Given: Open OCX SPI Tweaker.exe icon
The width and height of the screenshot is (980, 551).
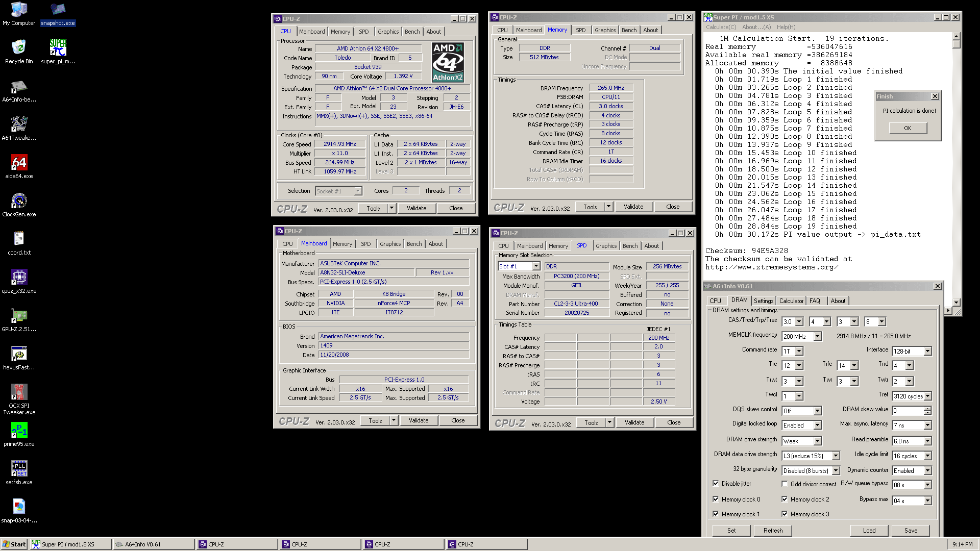Looking at the screenshot, I should tap(19, 399).
